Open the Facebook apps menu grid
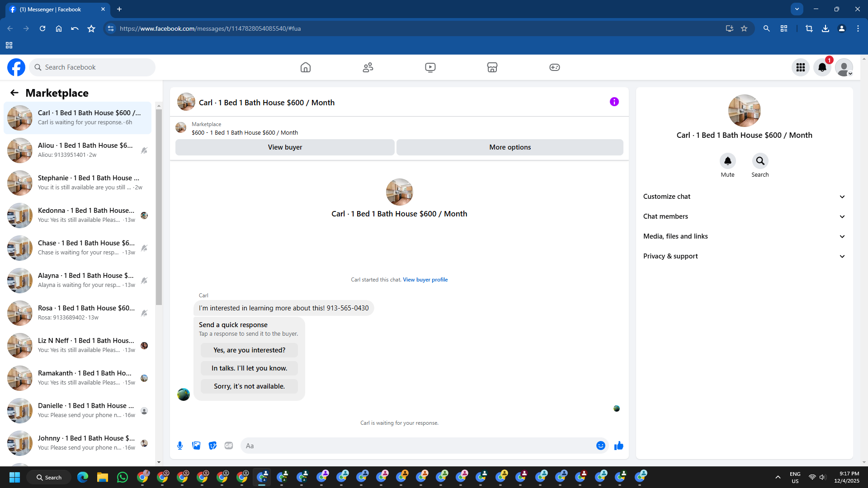The width and height of the screenshot is (868, 488). 800,67
